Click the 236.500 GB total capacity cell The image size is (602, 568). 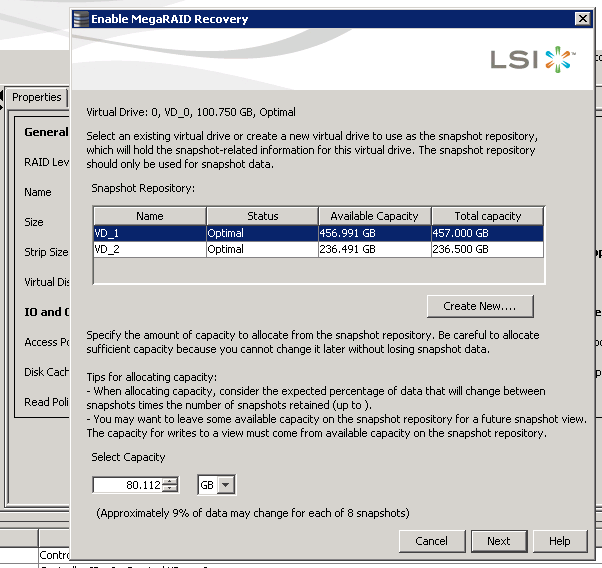(x=487, y=249)
